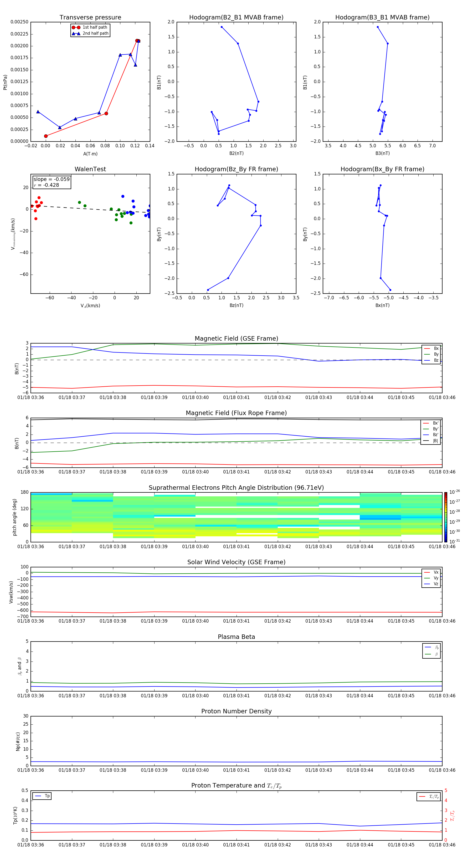Click the 'Magnetic Field (GSE Frame)' title
473x868 pixels.
tap(236, 339)
